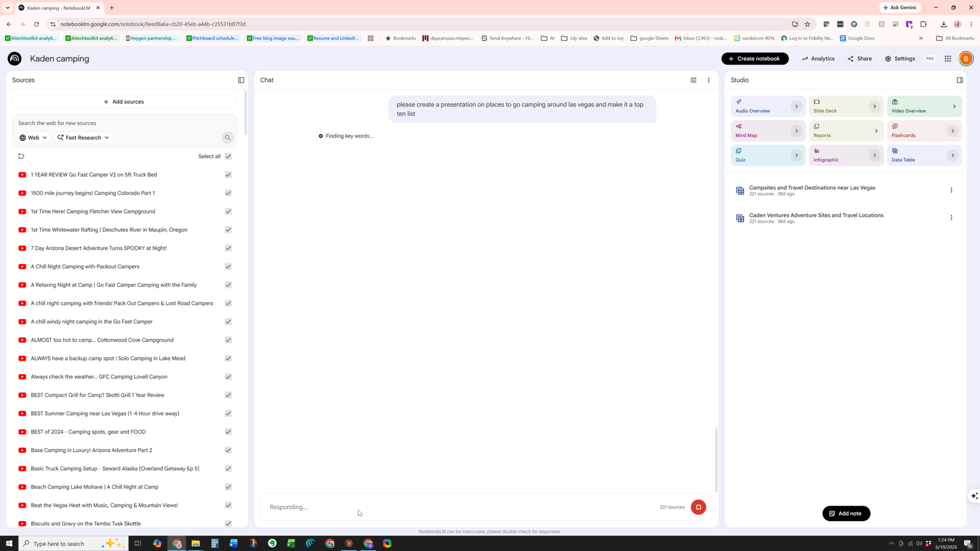The height and width of the screenshot is (551, 980).
Task: Generate a Quiz from Studio
Action: pyautogui.click(x=768, y=156)
